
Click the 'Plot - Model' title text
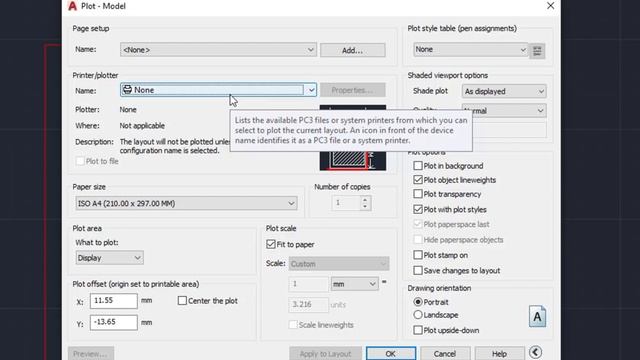(x=103, y=6)
